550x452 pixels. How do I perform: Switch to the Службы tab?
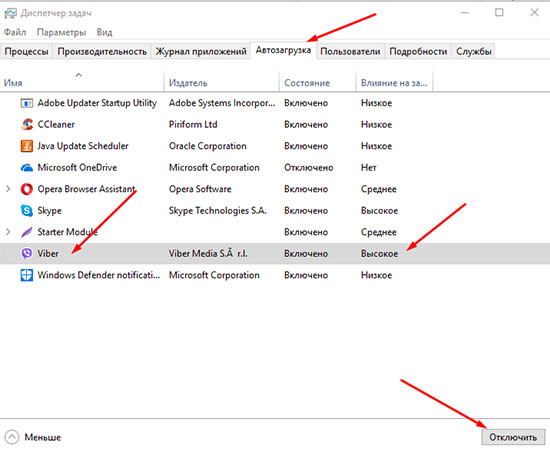click(474, 52)
